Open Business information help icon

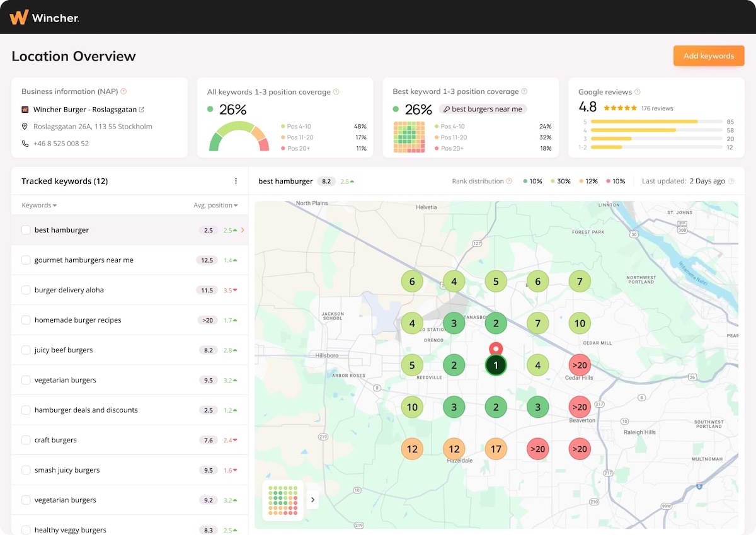pos(123,91)
